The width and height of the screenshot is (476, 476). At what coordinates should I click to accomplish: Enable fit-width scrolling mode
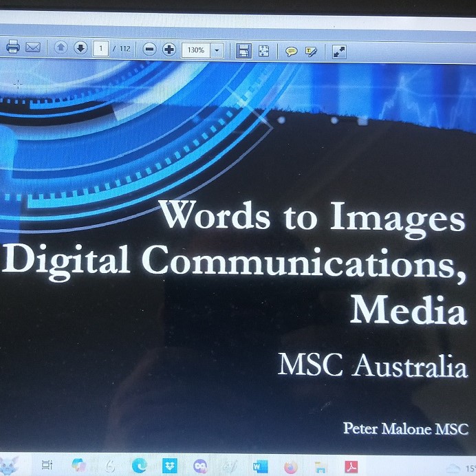pyautogui.click(x=244, y=51)
